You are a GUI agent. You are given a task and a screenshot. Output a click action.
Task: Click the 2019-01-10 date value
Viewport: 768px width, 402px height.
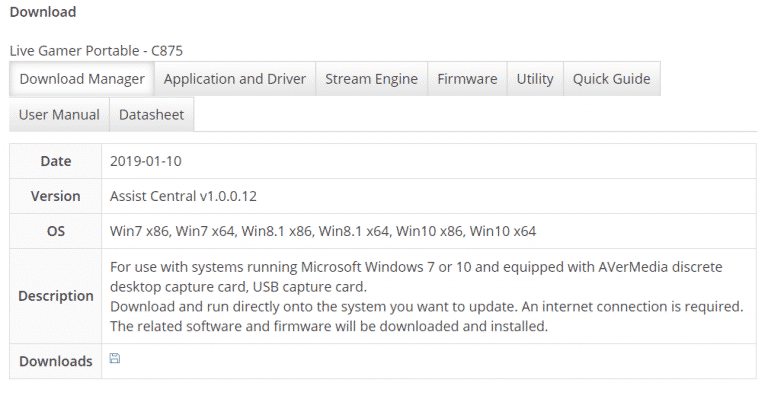[146, 161]
